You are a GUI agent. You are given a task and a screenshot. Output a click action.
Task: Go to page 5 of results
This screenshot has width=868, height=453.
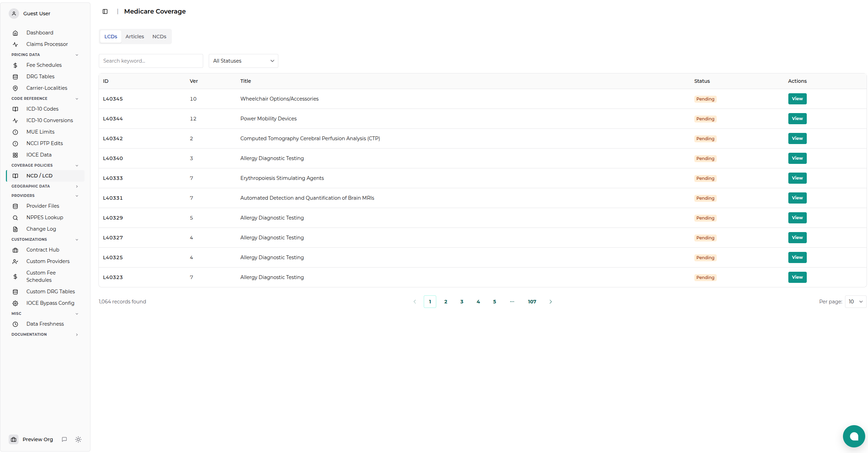(x=494, y=302)
